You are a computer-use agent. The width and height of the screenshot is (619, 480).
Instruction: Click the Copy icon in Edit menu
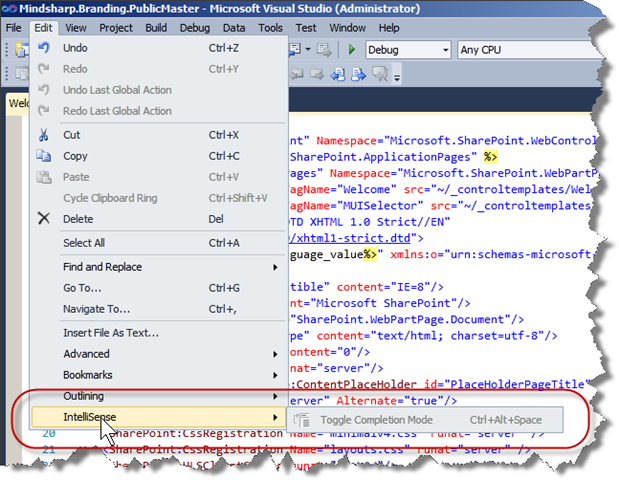pyautogui.click(x=44, y=156)
